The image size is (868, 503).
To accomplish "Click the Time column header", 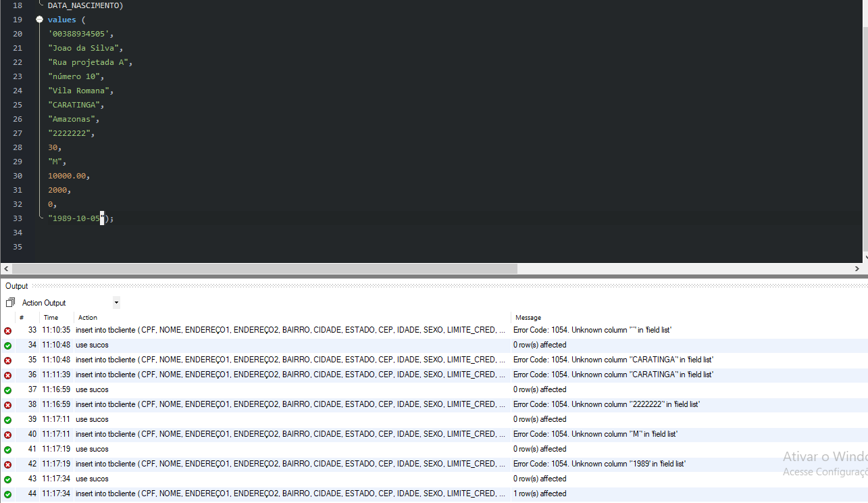I will pyautogui.click(x=51, y=317).
